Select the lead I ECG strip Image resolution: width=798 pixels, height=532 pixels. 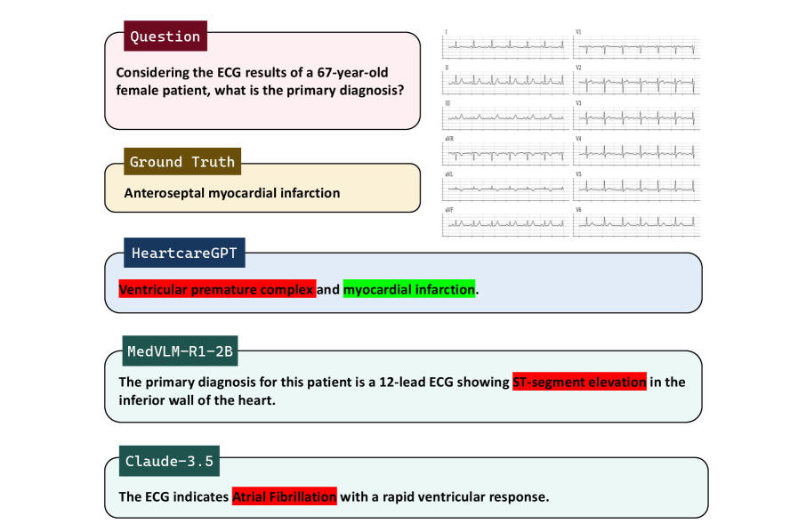pyautogui.click(x=506, y=46)
